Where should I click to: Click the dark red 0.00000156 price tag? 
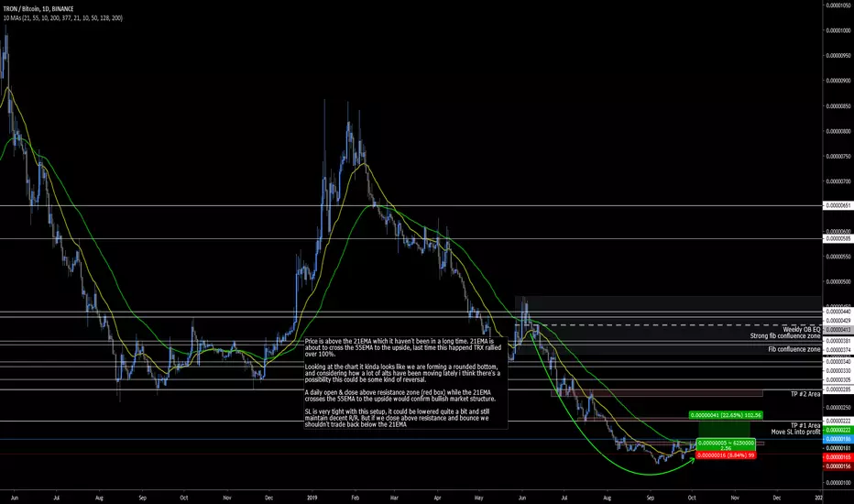tap(838, 466)
